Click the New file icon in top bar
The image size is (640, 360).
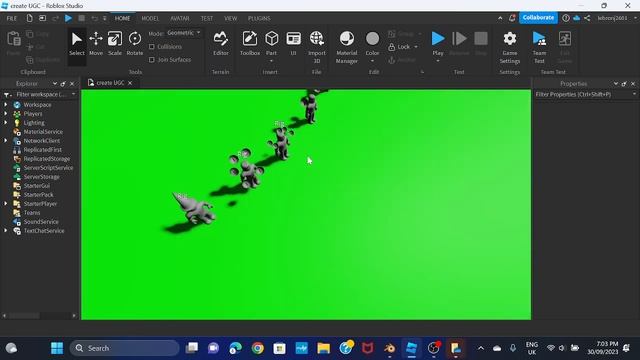(x=29, y=18)
